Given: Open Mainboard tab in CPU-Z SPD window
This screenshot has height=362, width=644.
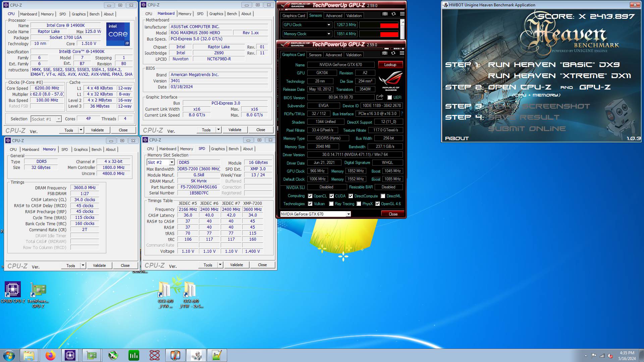Looking at the screenshot, I should [x=168, y=149].
